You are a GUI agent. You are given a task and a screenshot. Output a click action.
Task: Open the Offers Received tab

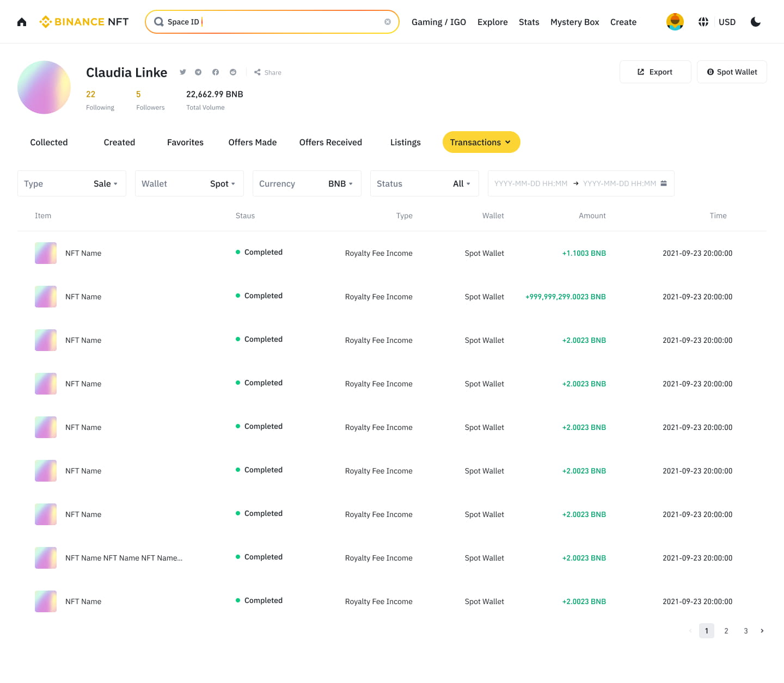click(x=330, y=143)
